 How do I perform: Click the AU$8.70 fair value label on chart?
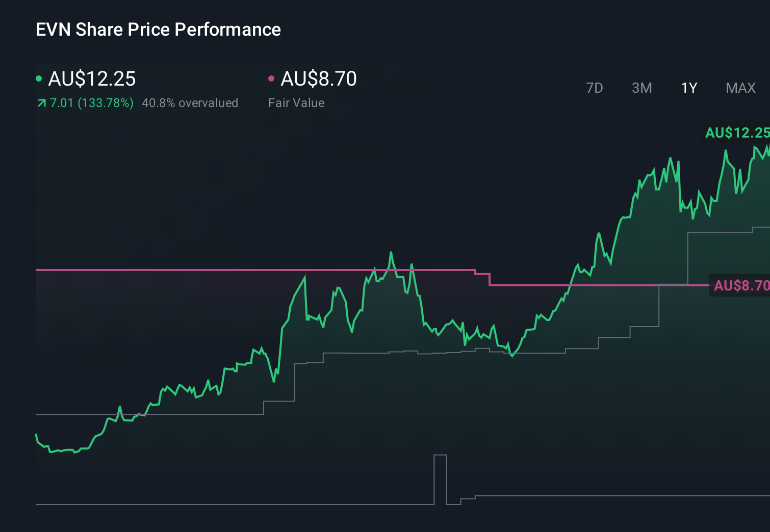[x=739, y=286]
